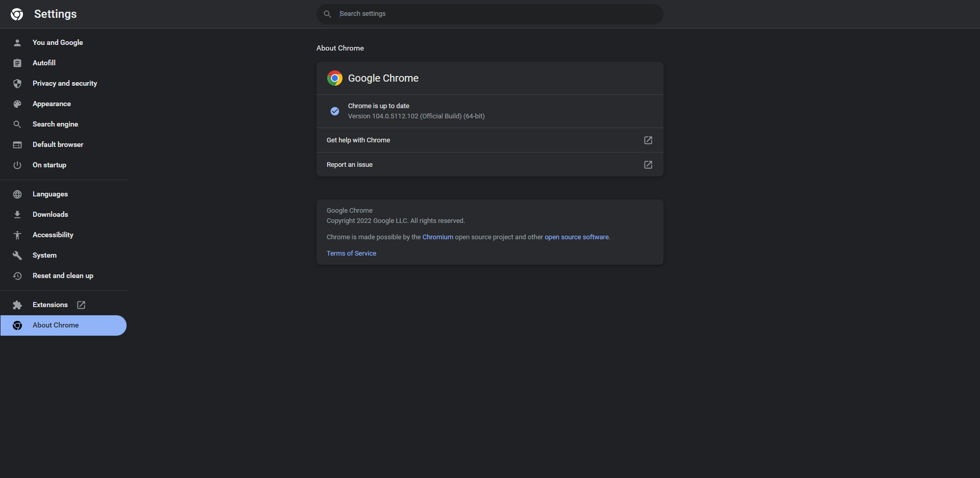
Task: Click the external link icon for Report an issue
Action: 648,165
